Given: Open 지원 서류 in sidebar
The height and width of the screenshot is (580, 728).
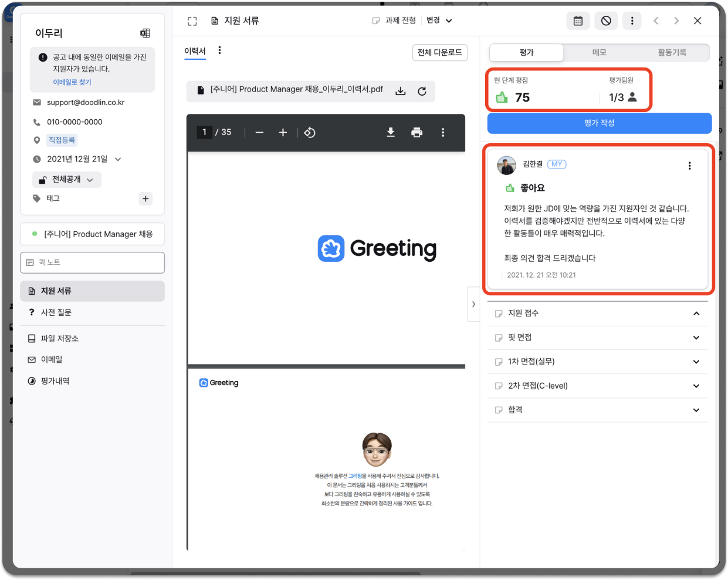Looking at the screenshot, I should coord(92,291).
